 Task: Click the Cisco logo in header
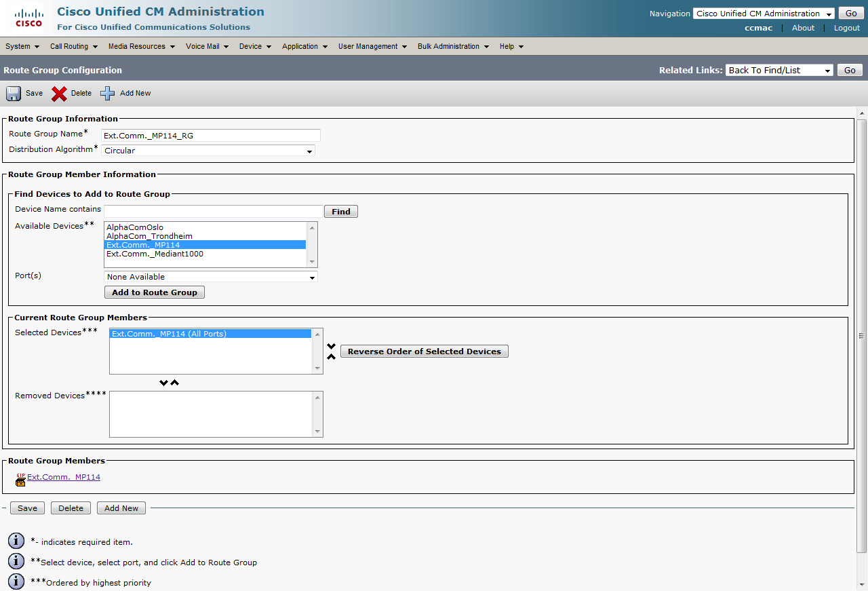pyautogui.click(x=28, y=19)
